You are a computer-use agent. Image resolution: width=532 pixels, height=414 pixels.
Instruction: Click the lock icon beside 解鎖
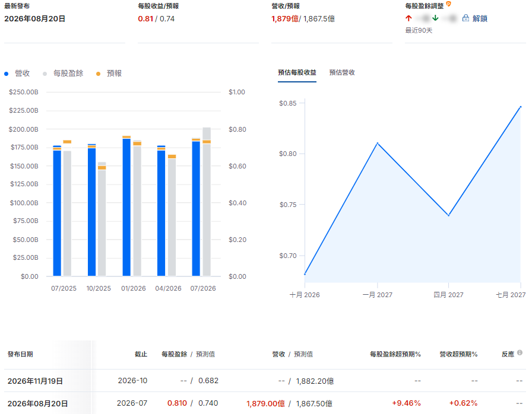pyautogui.click(x=465, y=18)
